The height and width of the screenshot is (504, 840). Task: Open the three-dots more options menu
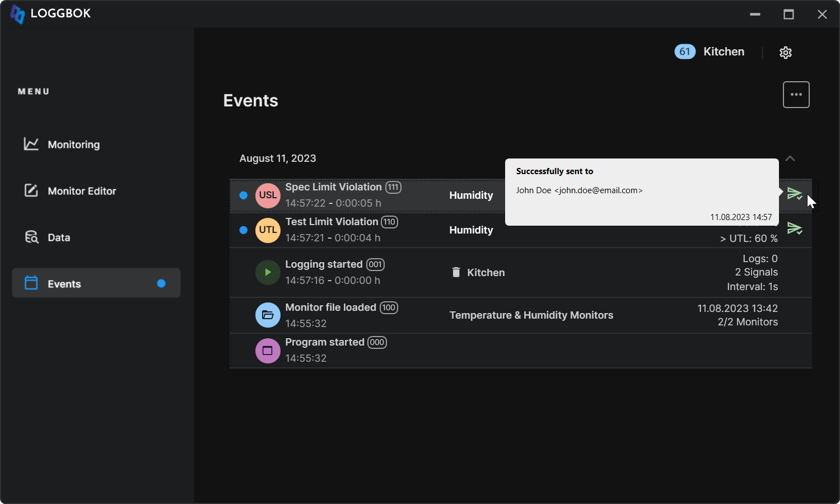coord(796,95)
